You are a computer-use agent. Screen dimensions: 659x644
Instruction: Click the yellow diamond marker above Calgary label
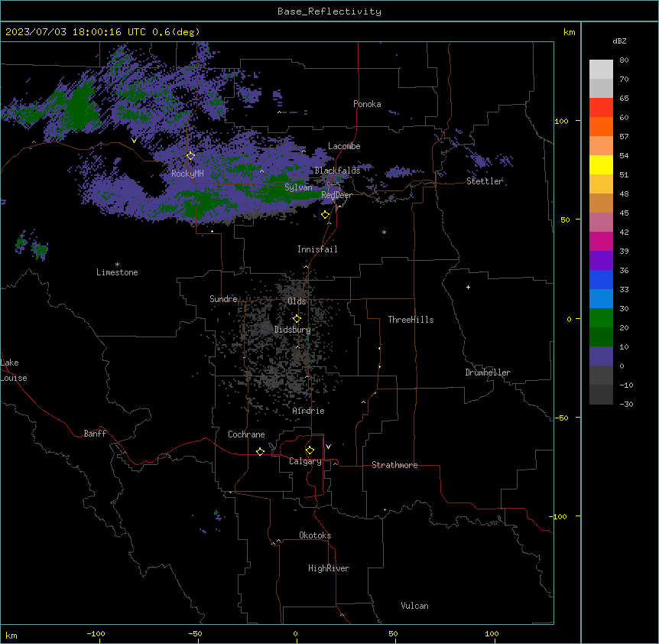(310, 450)
